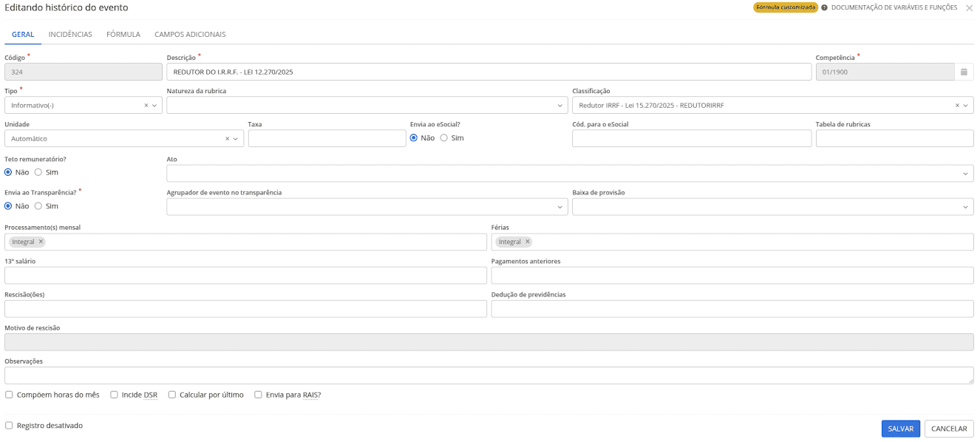
Task: Click the documentation help question-mark icon
Action: [824, 7]
